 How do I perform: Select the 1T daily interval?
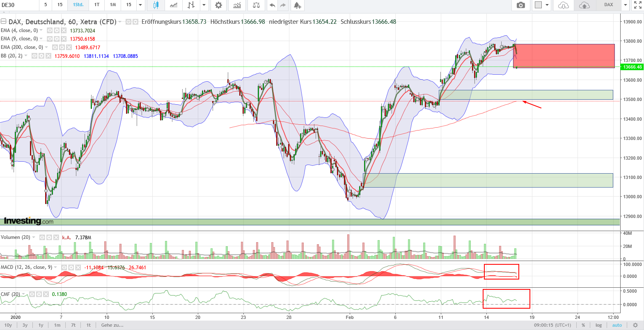click(x=97, y=5)
